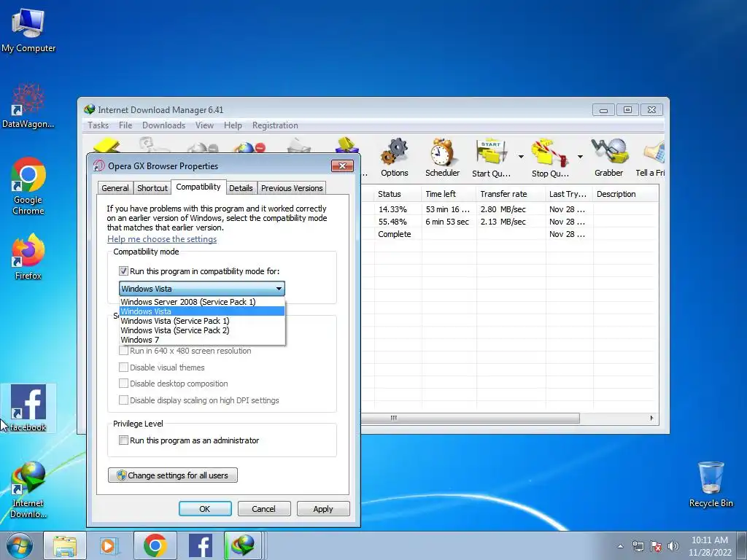Select the Firefox desktop shortcut
This screenshot has height=560, width=747.
pyautogui.click(x=28, y=257)
